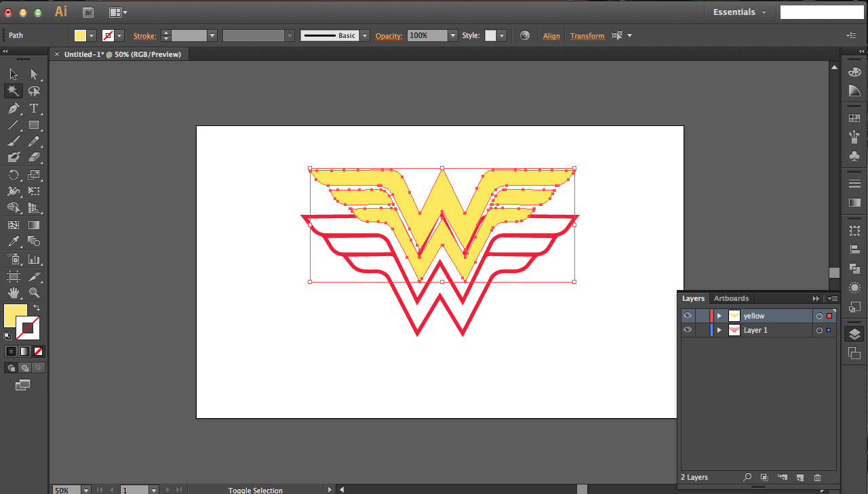868x494 pixels.
Task: Click the Transform link in control bar
Action: point(587,36)
